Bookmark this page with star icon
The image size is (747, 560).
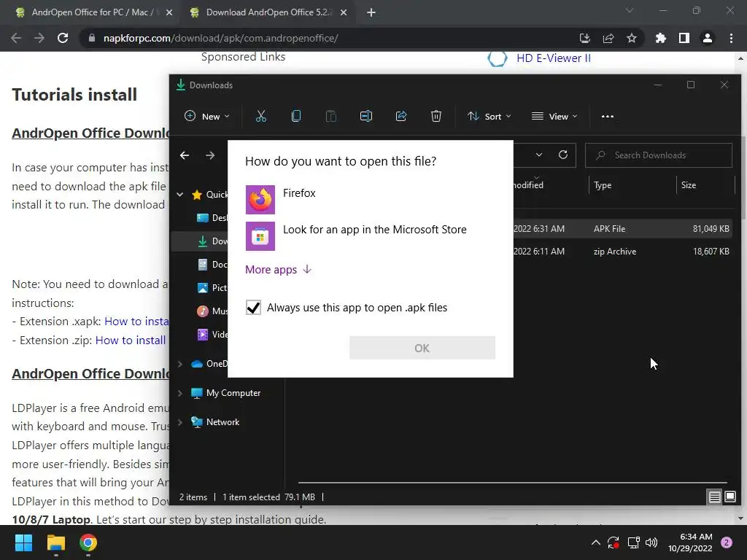coord(632,38)
